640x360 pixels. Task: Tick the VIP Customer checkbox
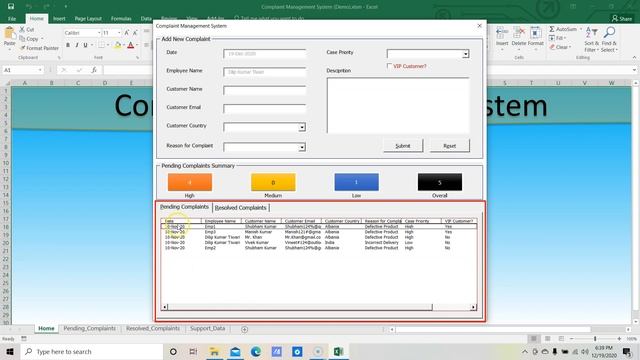pyautogui.click(x=389, y=66)
